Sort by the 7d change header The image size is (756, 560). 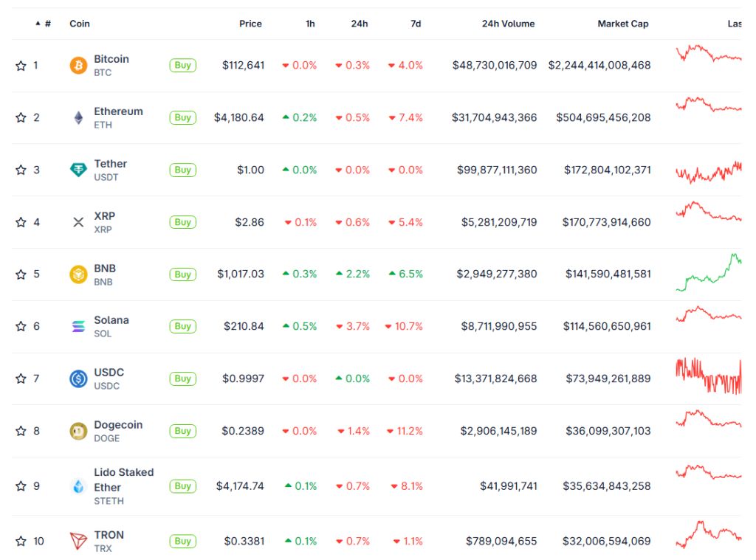tap(416, 24)
